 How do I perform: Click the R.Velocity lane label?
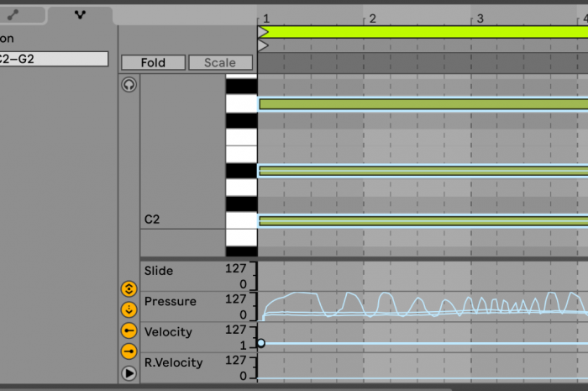(x=173, y=362)
